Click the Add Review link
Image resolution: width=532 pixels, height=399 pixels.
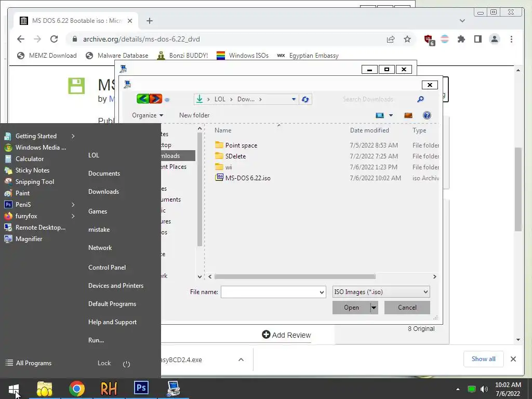(286, 335)
